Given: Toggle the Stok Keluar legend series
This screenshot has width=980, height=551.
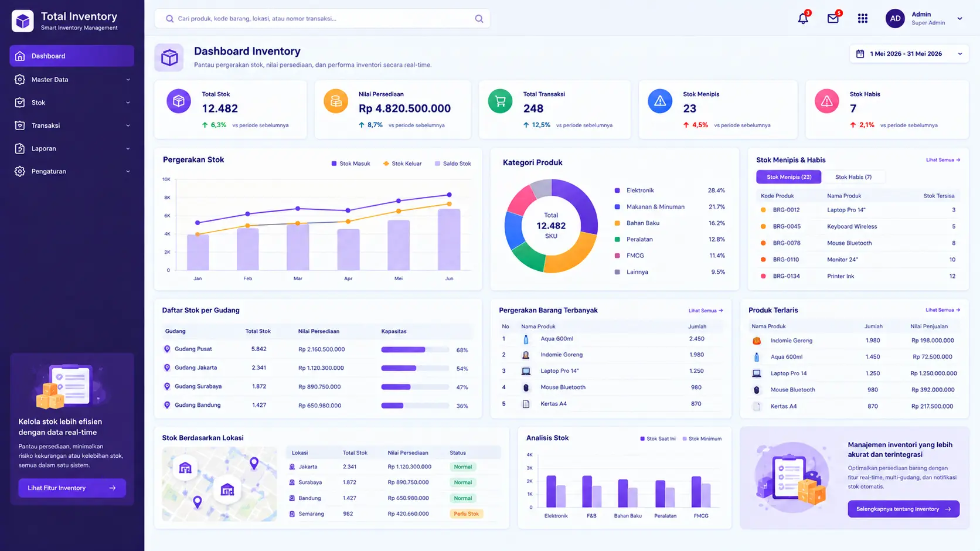Looking at the screenshot, I should coord(402,164).
